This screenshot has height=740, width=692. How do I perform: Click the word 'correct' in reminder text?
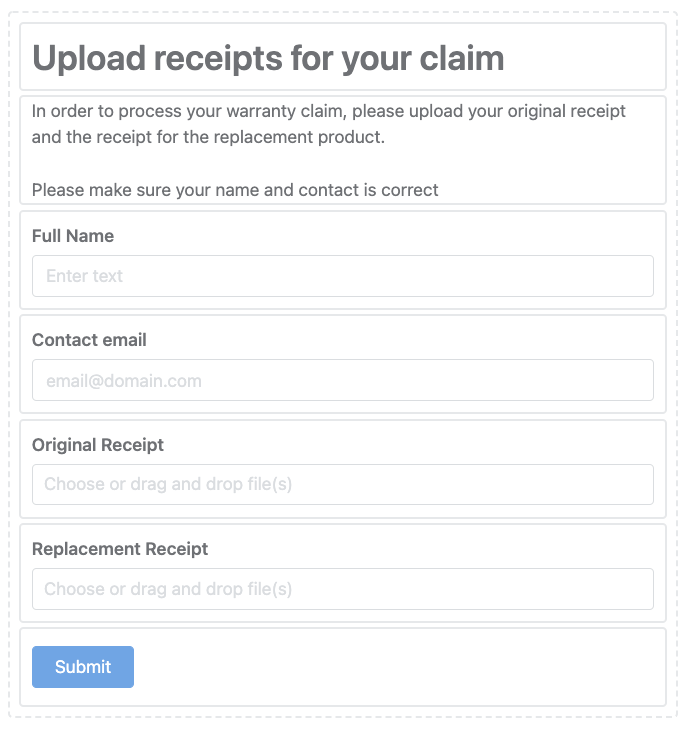coord(410,190)
